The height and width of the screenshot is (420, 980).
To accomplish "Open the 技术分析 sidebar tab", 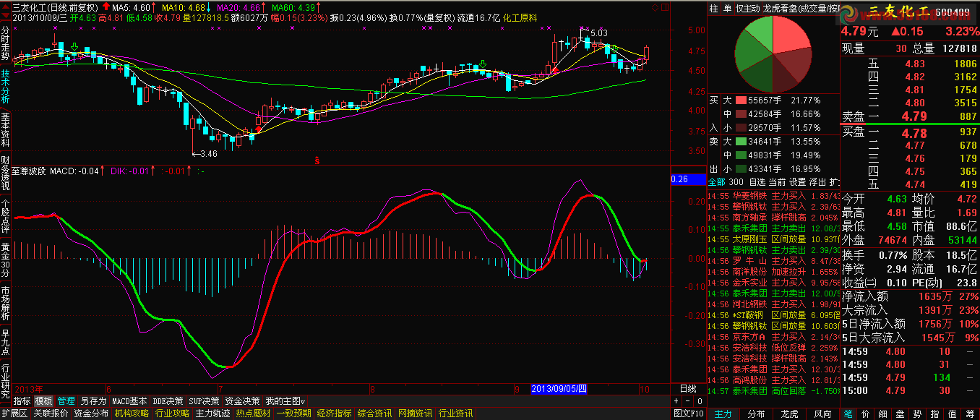I will pyautogui.click(x=6, y=86).
